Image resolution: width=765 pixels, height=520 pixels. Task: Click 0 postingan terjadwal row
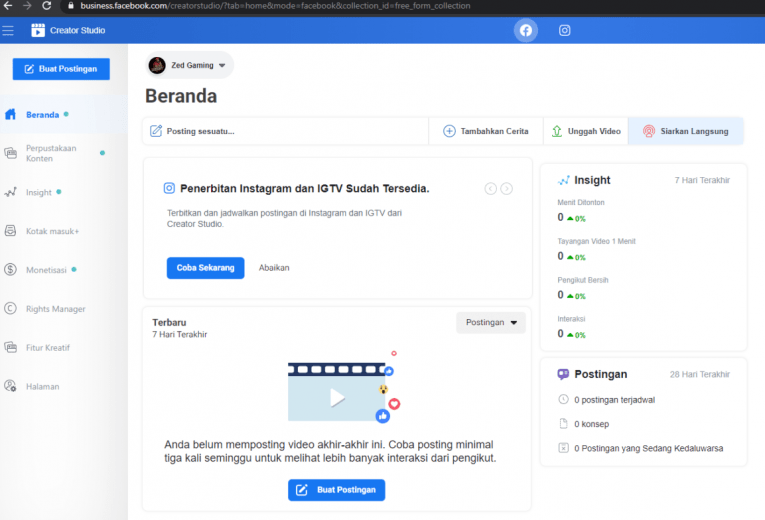point(606,400)
